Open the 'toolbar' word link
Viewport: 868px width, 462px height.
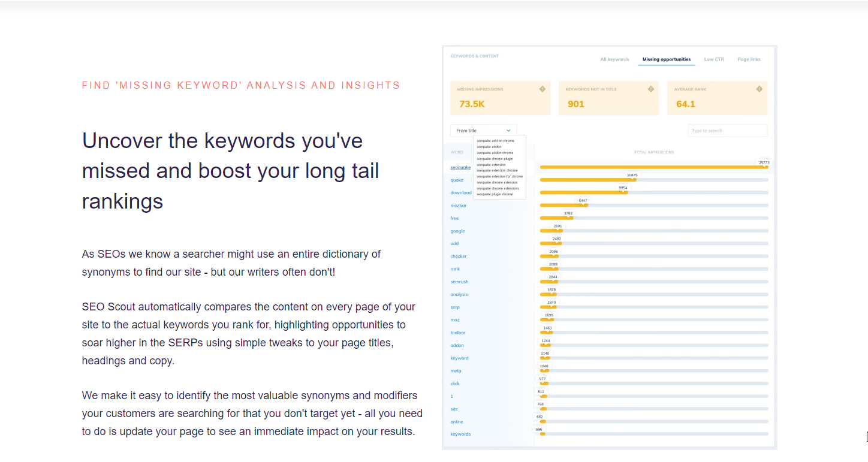click(x=458, y=333)
